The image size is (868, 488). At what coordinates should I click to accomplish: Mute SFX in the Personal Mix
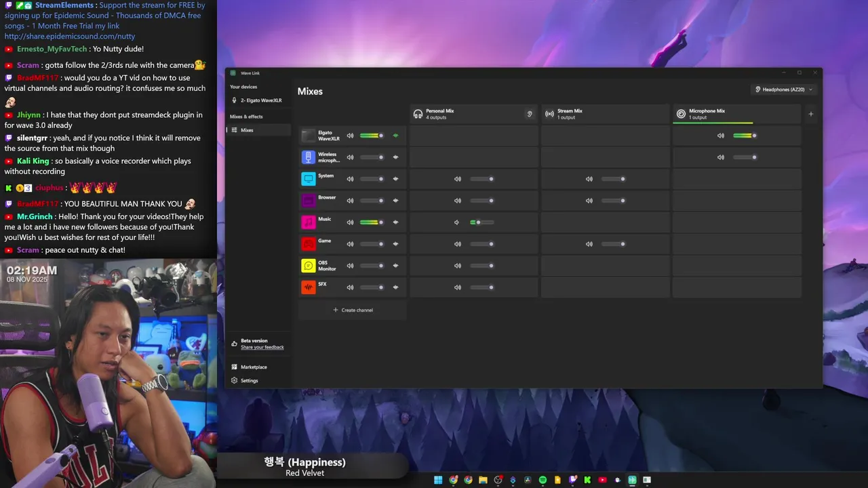tap(458, 287)
